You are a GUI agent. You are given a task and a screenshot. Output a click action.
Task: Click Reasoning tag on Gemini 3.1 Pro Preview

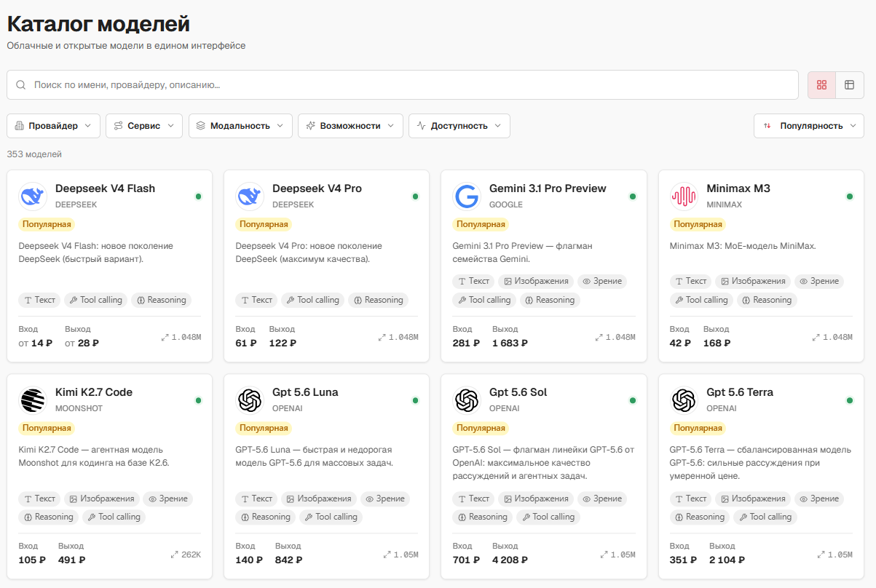click(550, 300)
